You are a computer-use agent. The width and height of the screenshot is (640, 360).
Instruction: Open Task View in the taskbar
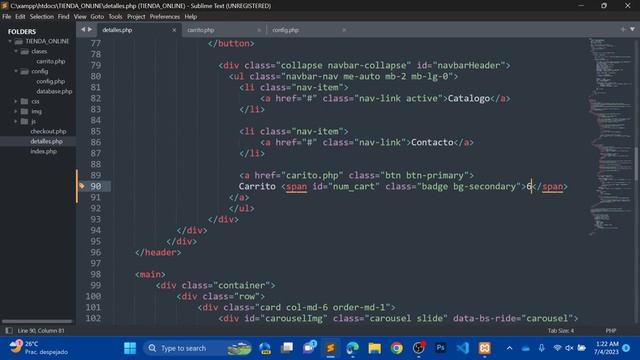(287, 348)
